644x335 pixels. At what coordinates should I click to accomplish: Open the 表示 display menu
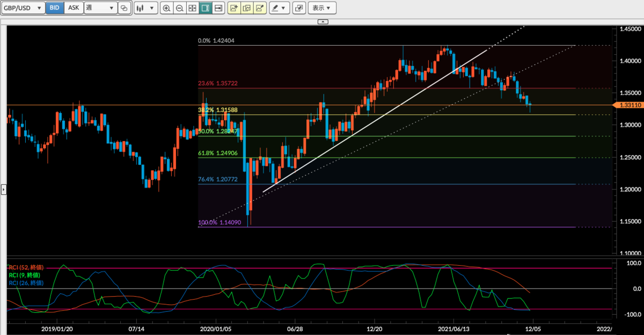pos(321,8)
